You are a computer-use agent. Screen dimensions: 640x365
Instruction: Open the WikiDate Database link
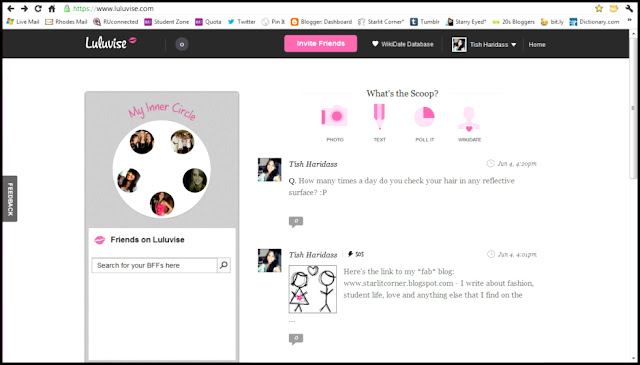(x=402, y=44)
